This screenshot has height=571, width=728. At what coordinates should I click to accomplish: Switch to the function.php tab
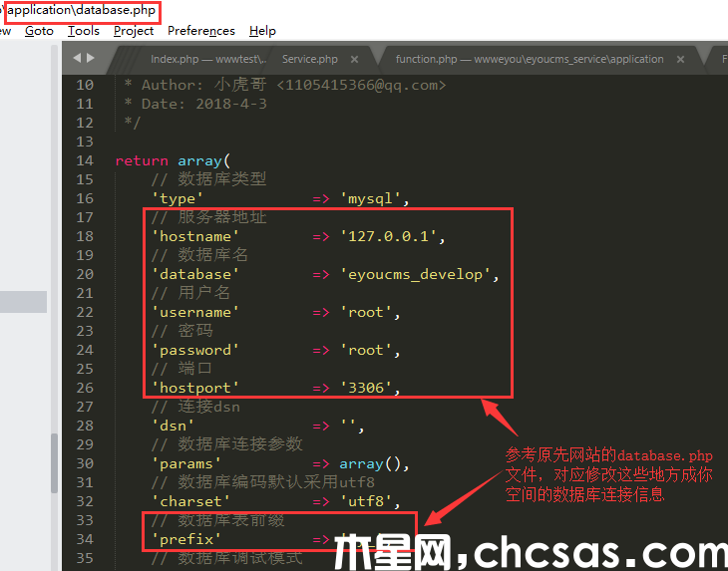point(530,59)
